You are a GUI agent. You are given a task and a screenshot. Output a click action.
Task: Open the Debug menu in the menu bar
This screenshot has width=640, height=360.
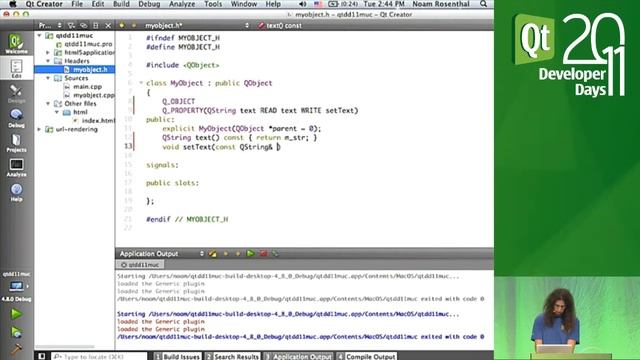149,4
